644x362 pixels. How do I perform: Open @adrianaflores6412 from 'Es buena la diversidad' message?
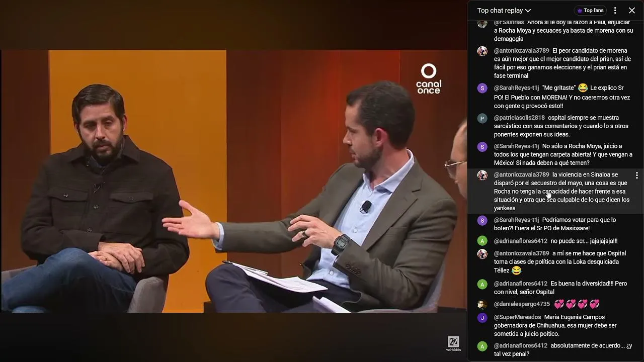click(x=520, y=284)
